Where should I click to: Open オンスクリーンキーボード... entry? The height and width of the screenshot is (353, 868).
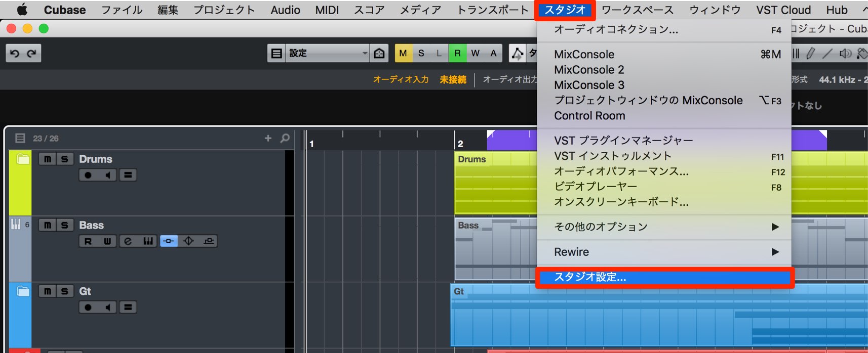pyautogui.click(x=664, y=202)
